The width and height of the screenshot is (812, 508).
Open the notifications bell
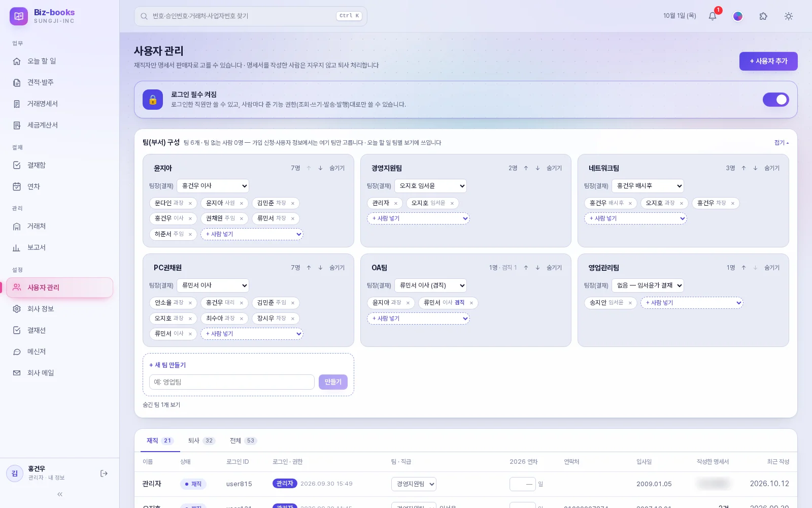tap(713, 16)
